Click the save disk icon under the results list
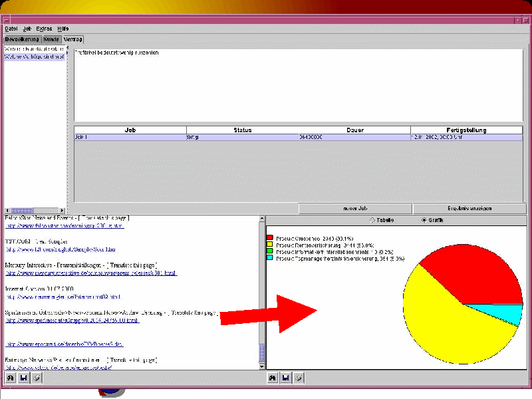The width and height of the screenshot is (532, 399). [23, 378]
